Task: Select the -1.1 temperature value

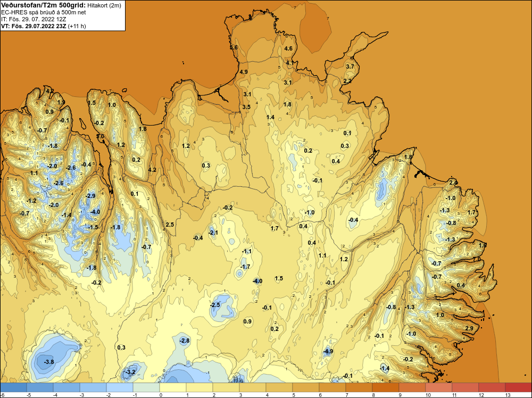Action: tap(247, 251)
